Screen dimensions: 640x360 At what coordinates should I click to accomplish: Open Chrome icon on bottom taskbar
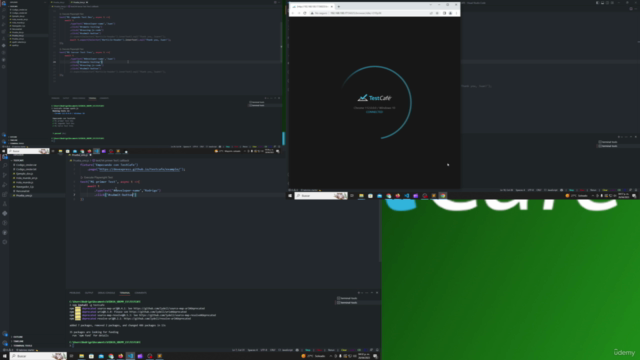tap(111, 356)
